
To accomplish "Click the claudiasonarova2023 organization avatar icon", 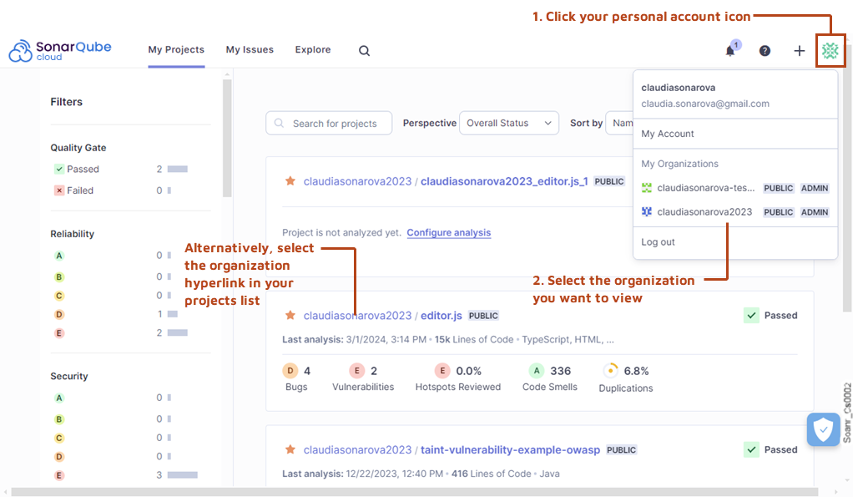I will [647, 211].
